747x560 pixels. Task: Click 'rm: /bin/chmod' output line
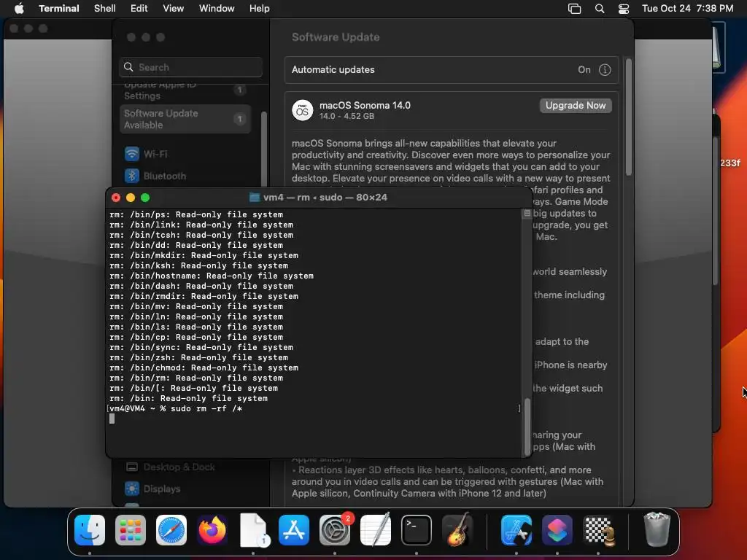204,367
